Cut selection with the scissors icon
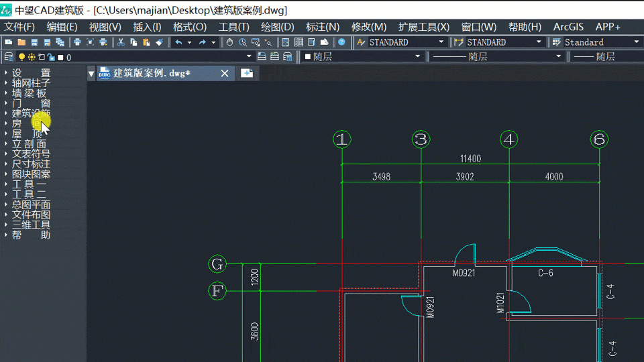This screenshot has height=362, width=644. [x=121, y=42]
